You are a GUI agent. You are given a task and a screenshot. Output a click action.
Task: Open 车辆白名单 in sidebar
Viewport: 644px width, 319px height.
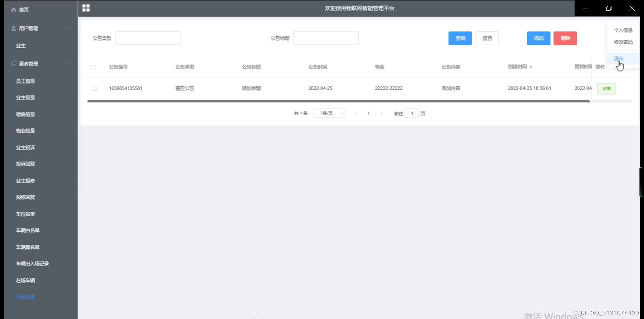point(28,230)
